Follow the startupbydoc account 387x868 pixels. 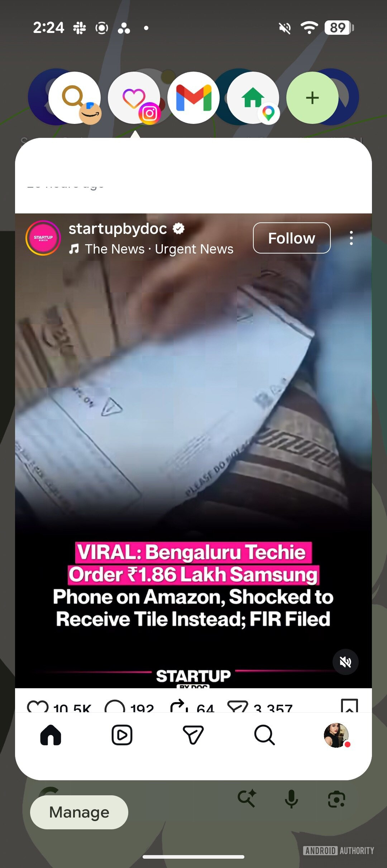tap(292, 238)
